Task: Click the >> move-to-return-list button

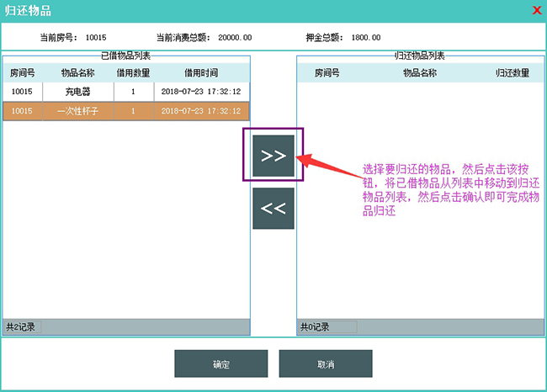Action: 273,156
